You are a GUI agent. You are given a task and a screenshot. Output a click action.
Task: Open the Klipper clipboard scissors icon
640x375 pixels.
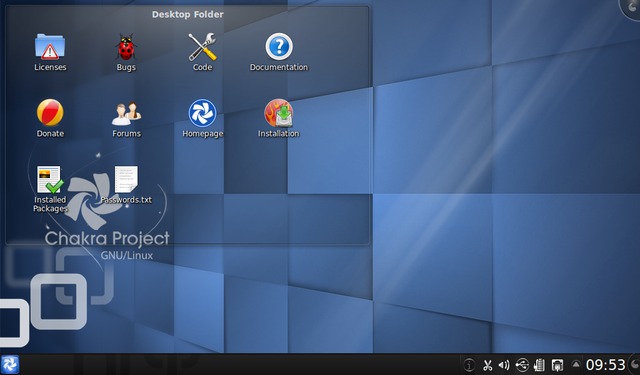(x=487, y=365)
